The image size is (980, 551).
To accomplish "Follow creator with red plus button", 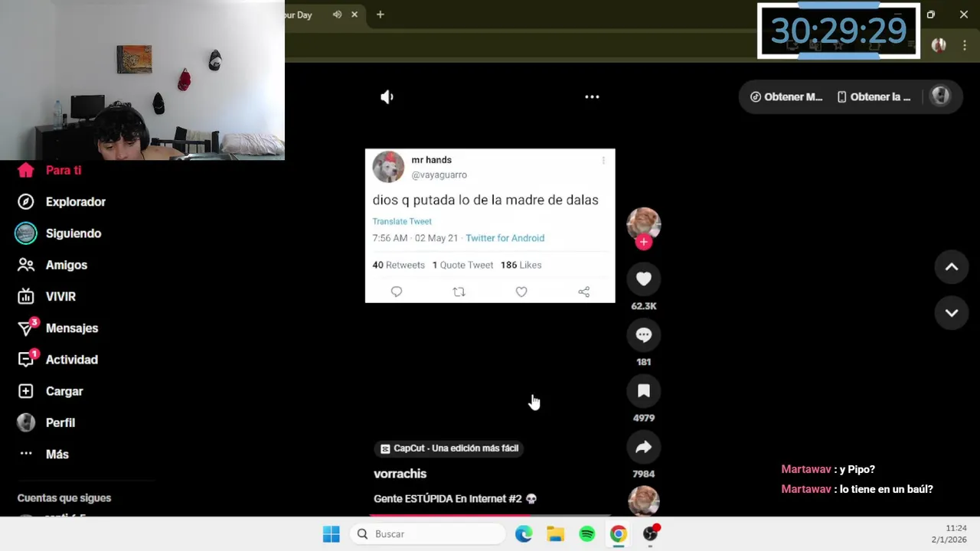I will click(644, 242).
